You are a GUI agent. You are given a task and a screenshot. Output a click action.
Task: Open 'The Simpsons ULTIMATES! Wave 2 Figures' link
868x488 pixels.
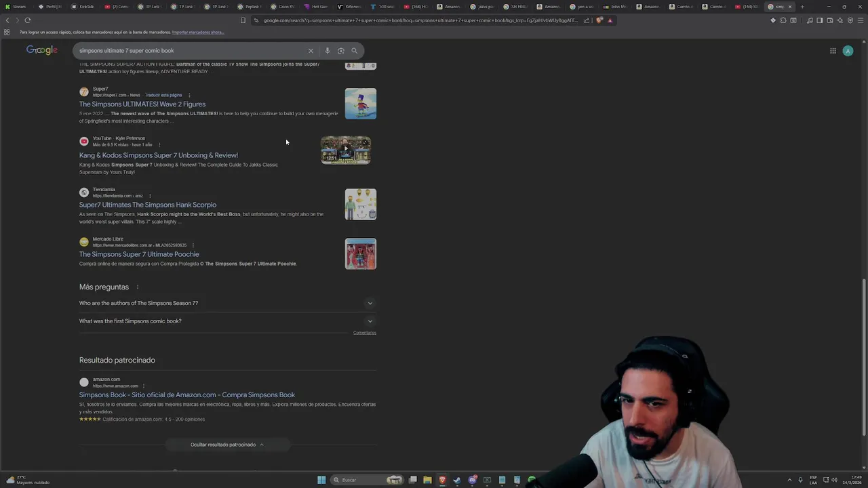(x=142, y=104)
